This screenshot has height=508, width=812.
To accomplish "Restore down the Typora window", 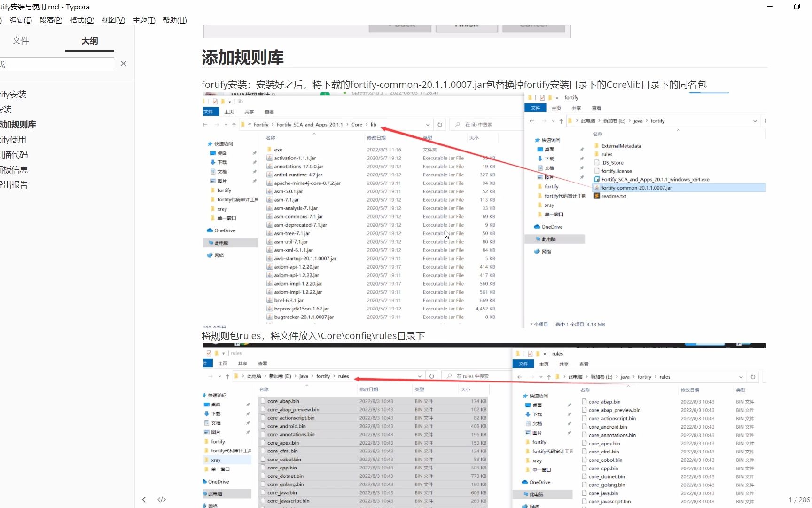I will 797,7.
